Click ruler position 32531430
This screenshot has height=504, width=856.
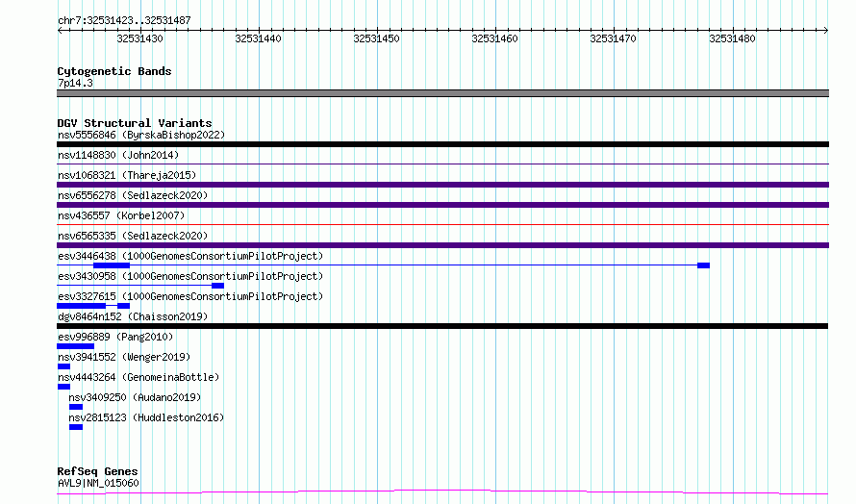[139, 38]
